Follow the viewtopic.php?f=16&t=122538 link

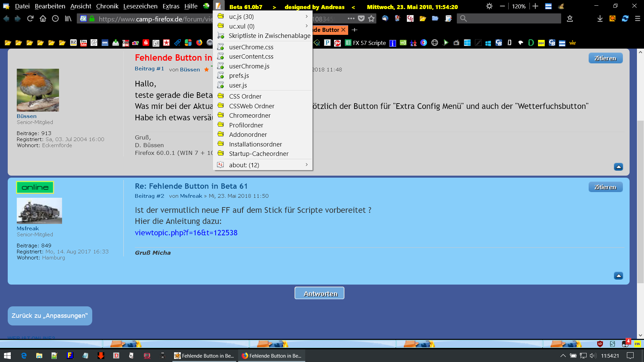tap(186, 233)
